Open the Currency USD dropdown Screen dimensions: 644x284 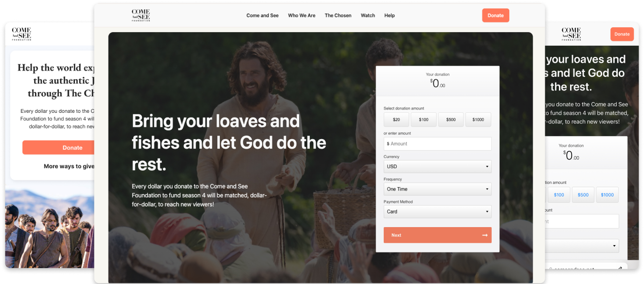point(437,166)
